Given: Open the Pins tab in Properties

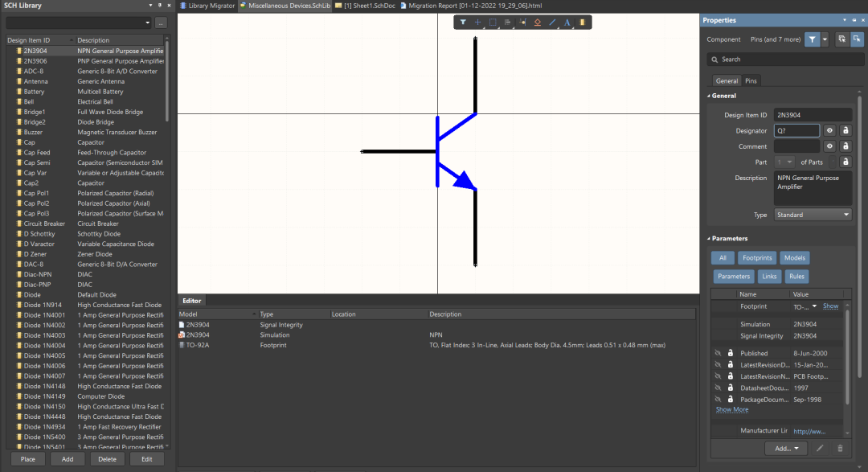Looking at the screenshot, I should coord(751,81).
